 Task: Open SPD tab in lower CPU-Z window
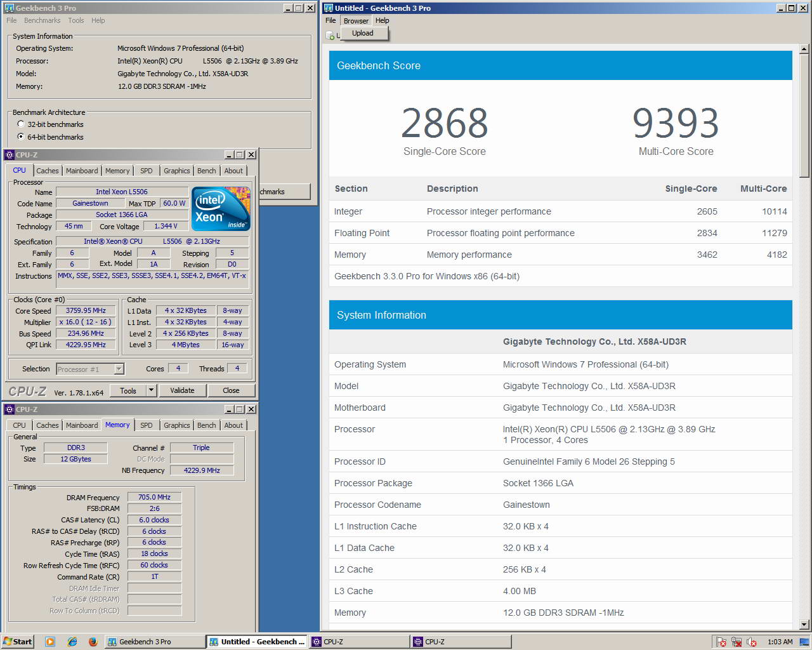point(147,425)
